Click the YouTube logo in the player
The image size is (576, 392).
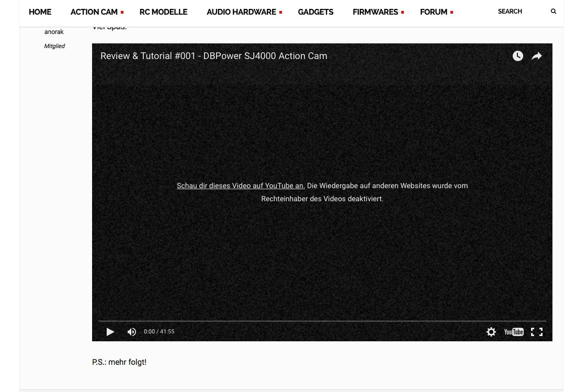coord(513,332)
